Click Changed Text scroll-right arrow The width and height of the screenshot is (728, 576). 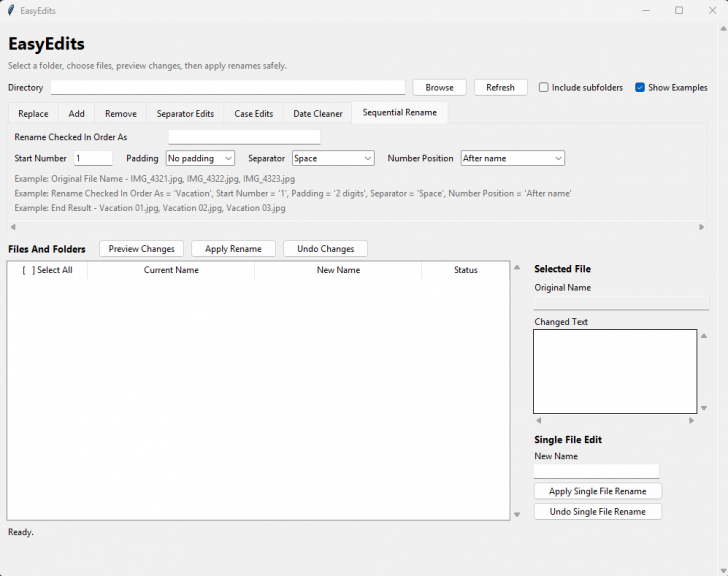691,421
